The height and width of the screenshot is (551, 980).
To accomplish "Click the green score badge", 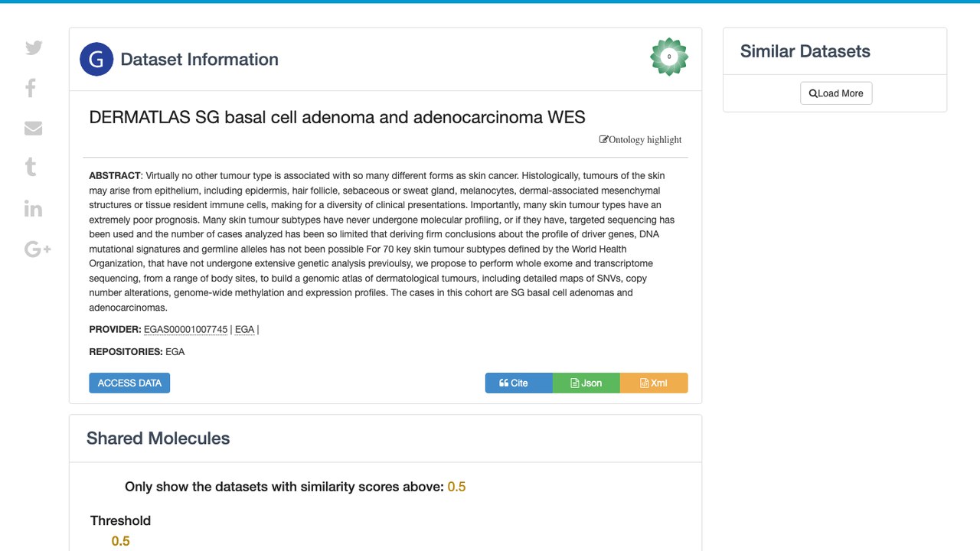I will (669, 57).
